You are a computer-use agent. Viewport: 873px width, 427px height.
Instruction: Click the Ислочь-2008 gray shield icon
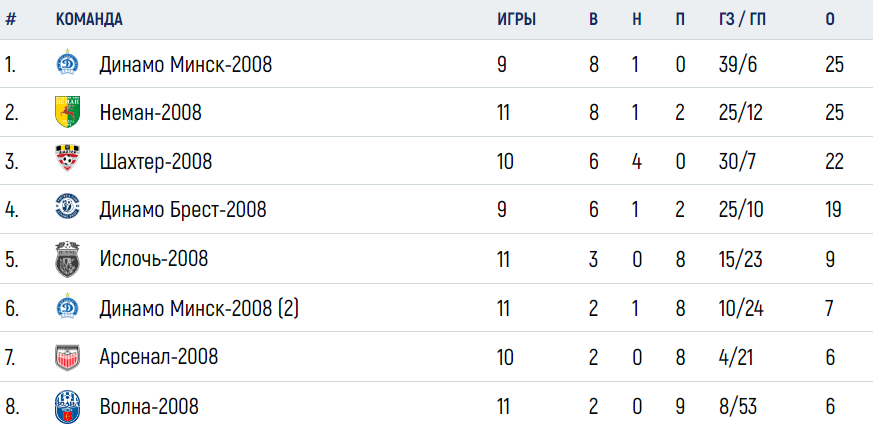pos(67,259)
